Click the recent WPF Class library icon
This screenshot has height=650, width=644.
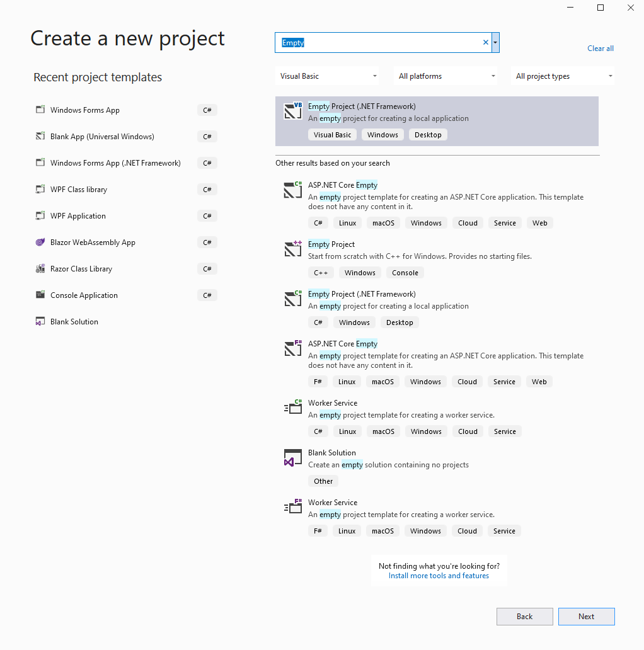[40, 190]
